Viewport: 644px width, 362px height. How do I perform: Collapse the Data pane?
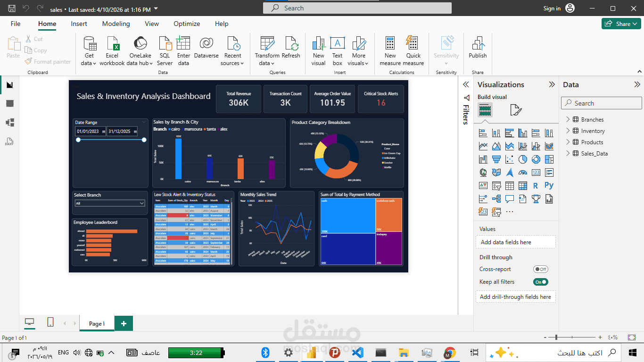637,85
